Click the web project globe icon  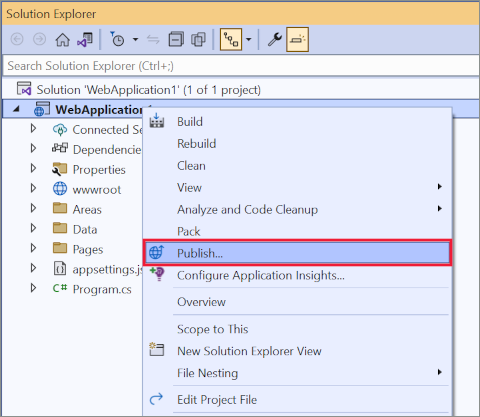coord(42,109)
